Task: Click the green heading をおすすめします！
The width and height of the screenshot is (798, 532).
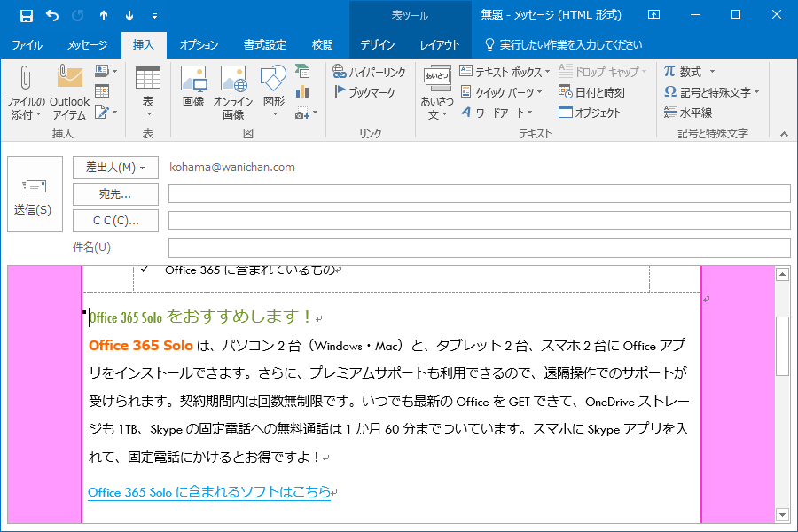Action: point(239,317)
